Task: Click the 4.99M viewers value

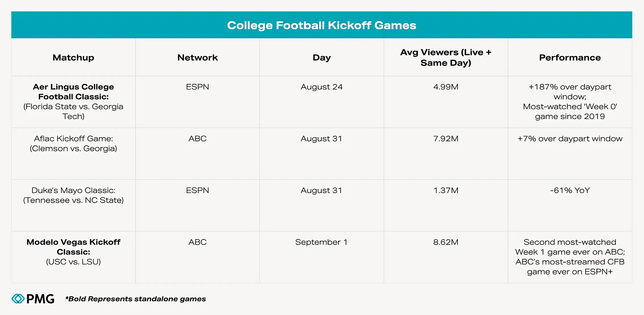Action: (446, 87)
